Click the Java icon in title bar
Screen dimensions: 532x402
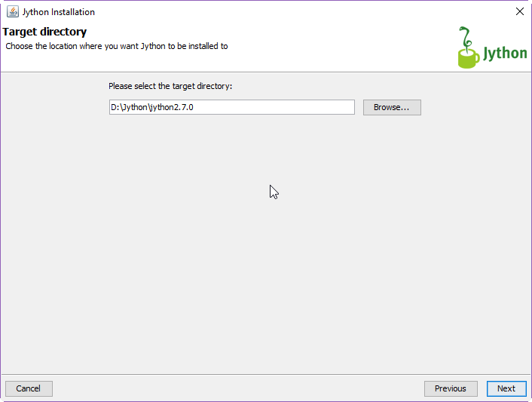tap(13, 11)
